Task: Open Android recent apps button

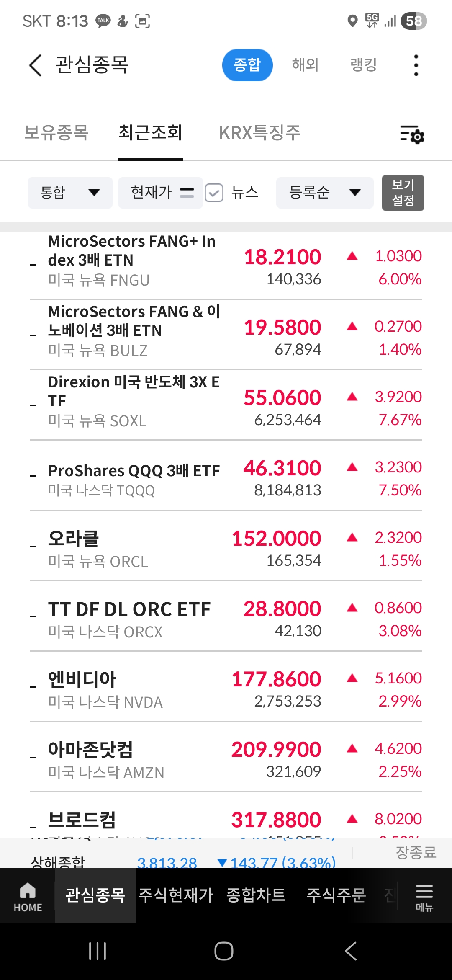Action: tap(98, 951)
